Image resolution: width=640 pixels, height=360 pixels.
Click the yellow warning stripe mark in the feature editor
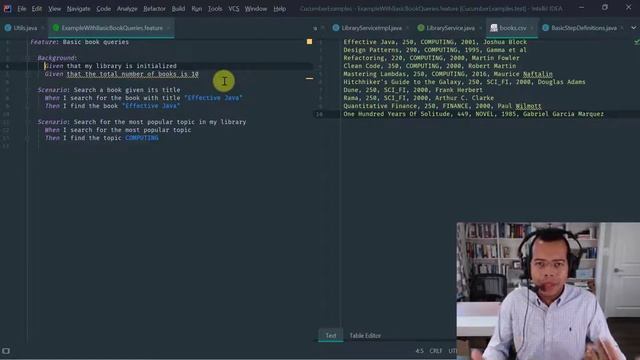pyautogui.click(x=309, y=78)
